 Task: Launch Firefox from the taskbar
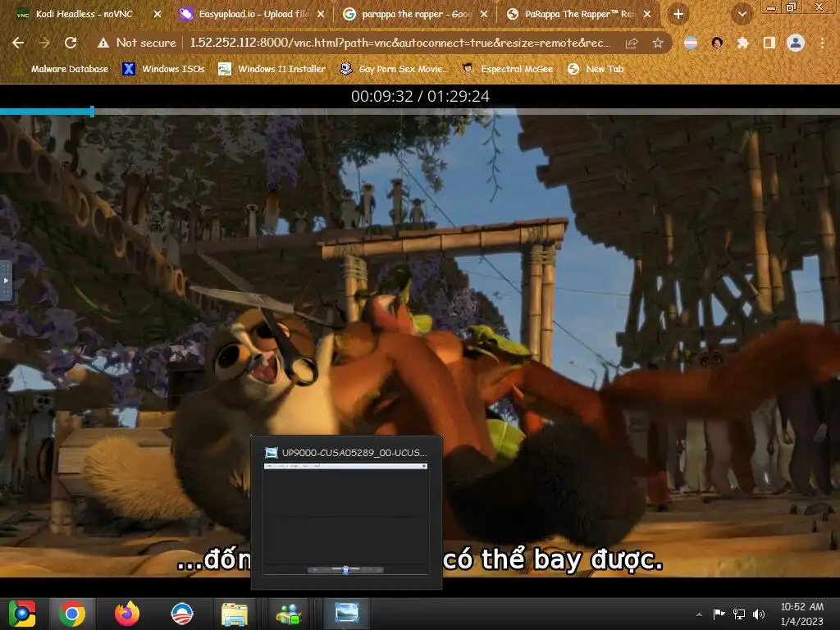[127, 614]
